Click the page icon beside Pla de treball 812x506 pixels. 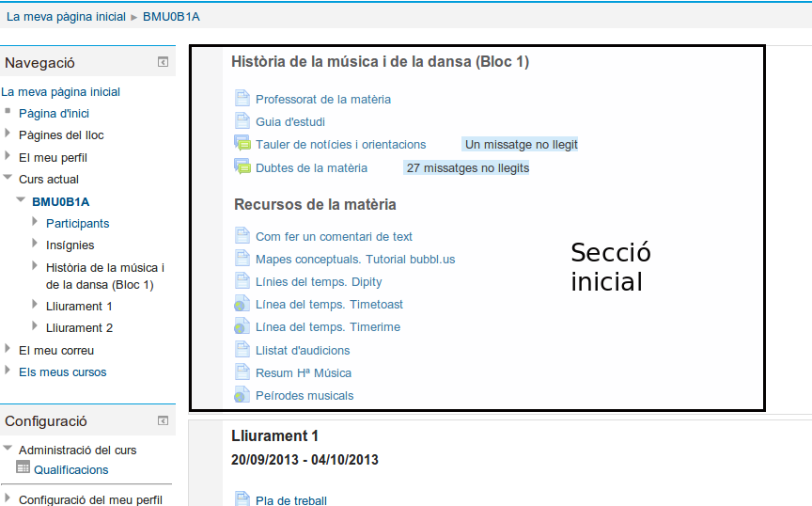coord(242,499)
